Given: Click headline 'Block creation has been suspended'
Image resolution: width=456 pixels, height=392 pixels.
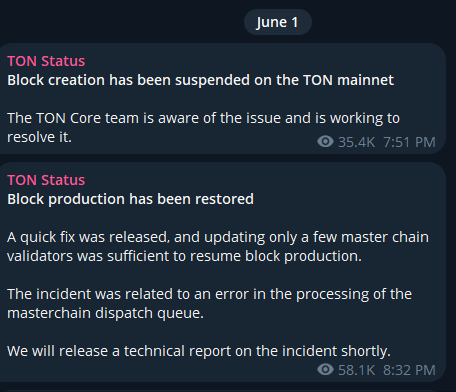Looking at the screenshot, I should (200, 80).
